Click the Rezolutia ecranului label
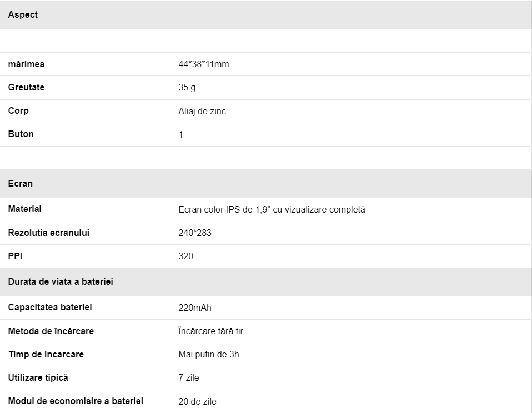The width and height of the screenshot is (532, 413). (48, 233)
